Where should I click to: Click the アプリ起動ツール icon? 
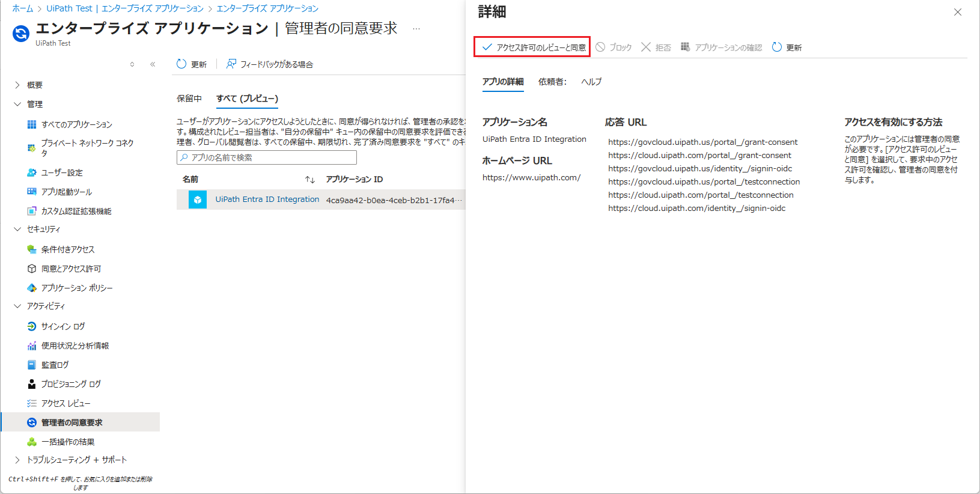coord(32,192)
